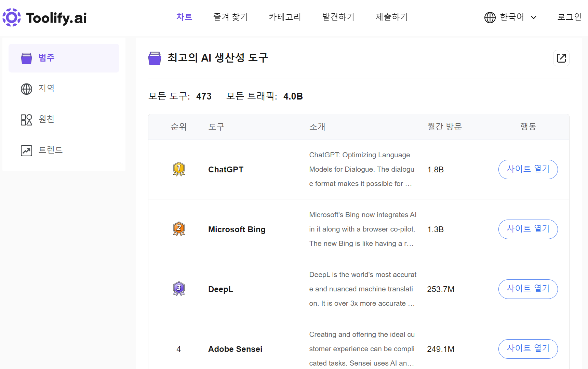
Task: Click the DeepL description text
Action: point(363,289)
